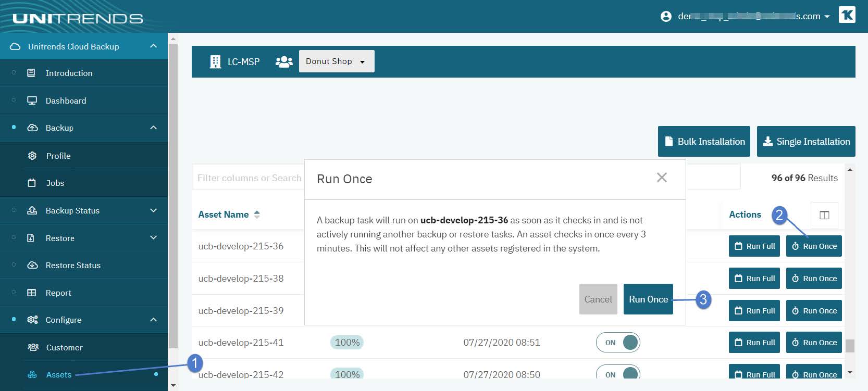Image resolution: width=868 pixels, height=391 pixels.
Task: Click the Unitrends logo
Action: (x=78, y=19)
